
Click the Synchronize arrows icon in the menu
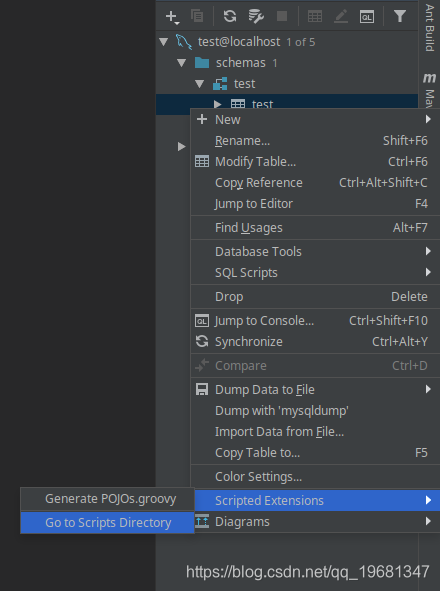[x=202, y=341]
